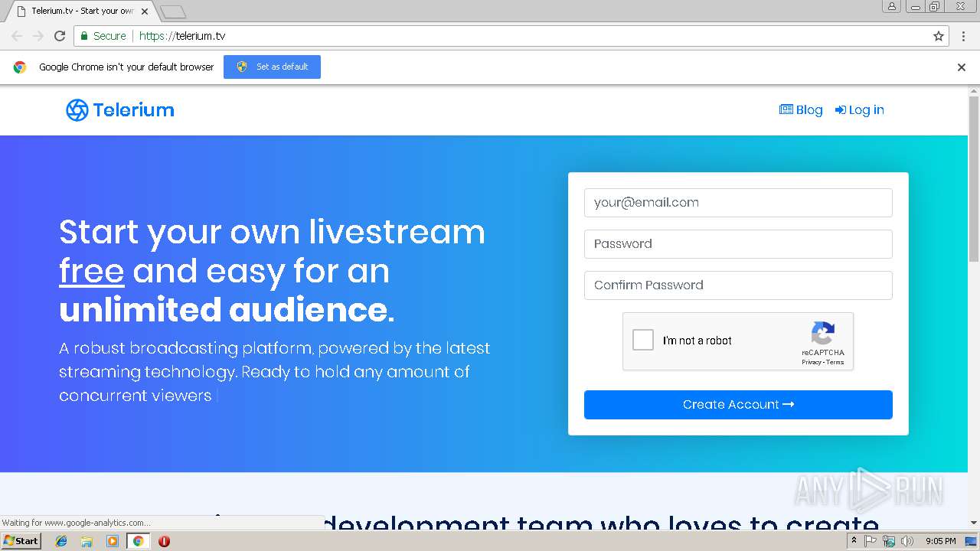The height and width of the screenshot is (551, 980).
Task: Click the Action Center flag icon
Action: (x=871, y=541)
